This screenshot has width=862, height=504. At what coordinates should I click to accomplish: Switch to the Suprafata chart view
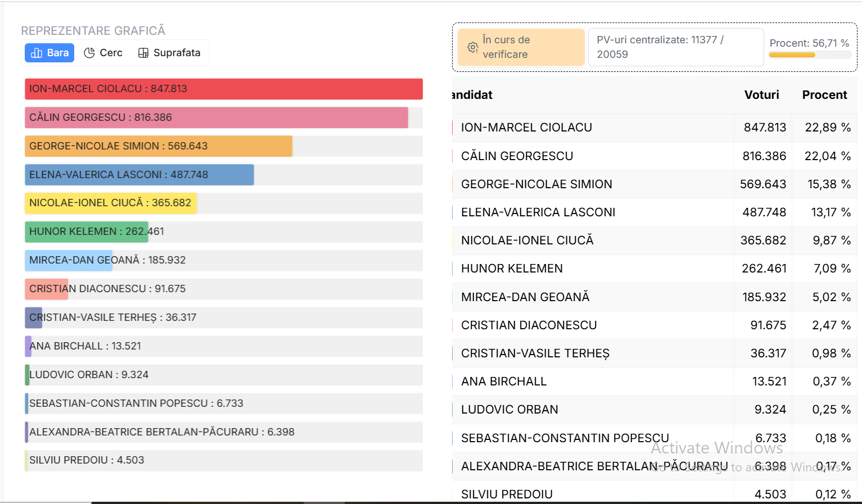(169, 53)
